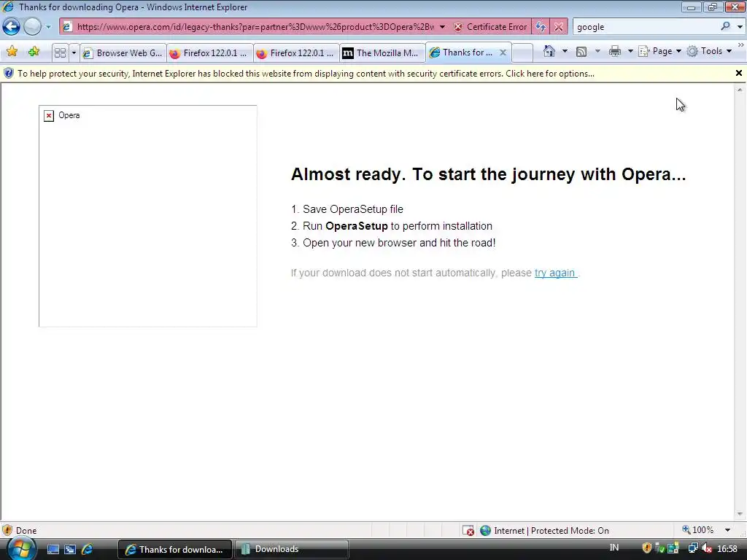Switch to the second Firefox 122.0.1 tab

(x=296, y=52)
